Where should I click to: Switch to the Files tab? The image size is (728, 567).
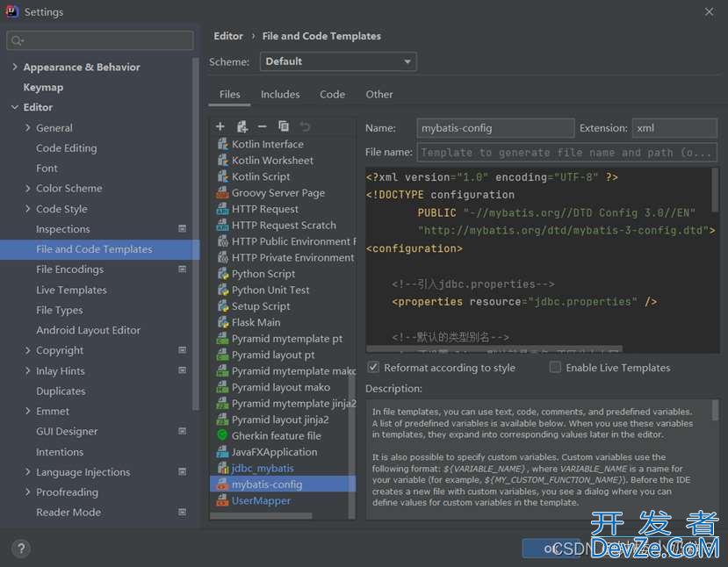click(230, 94)
